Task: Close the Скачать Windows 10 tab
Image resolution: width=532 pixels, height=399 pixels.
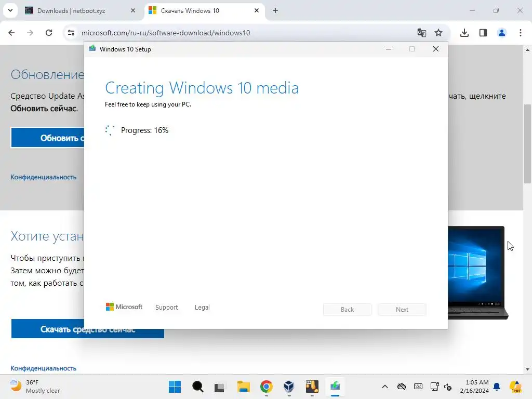Action: pyautogui.click(x=257, y=10)
